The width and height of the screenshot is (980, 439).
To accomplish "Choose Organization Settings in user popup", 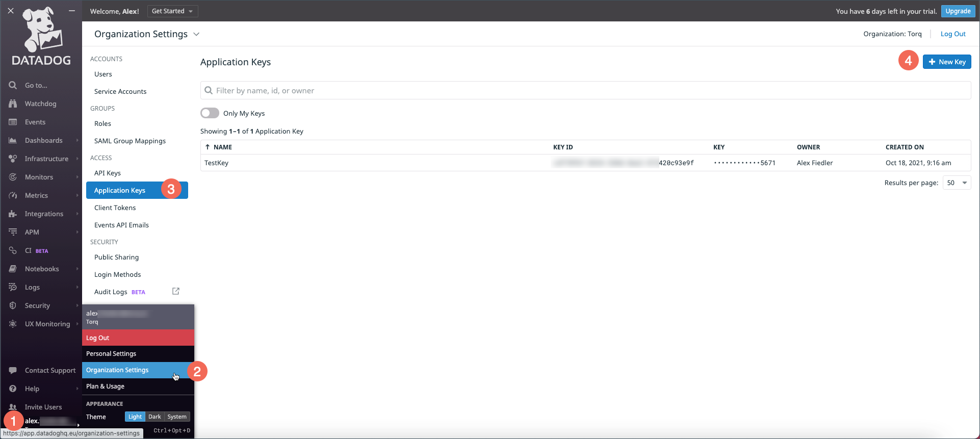I will [138, 370].
